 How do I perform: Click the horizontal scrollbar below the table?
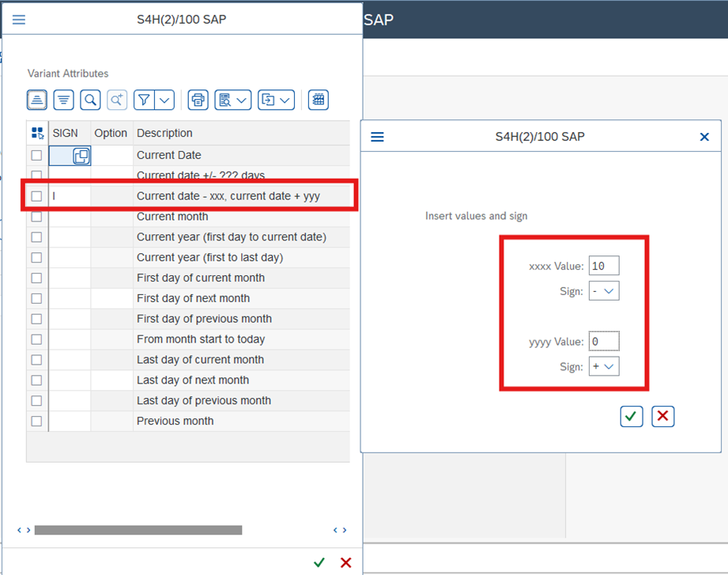tap(138, 530)
